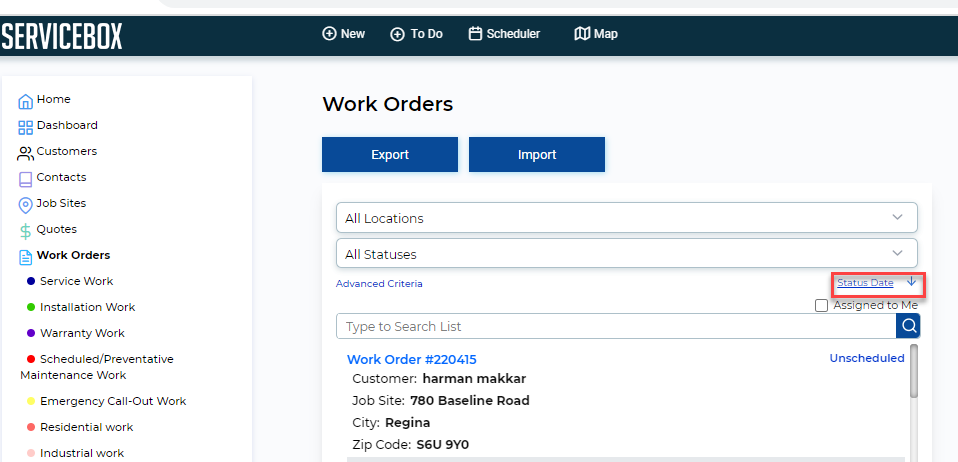The height and width of the screenshot is (462, 958).
Task: Click the green Installation Work dot
Action: pyautogui.click(x=31, y=307)
